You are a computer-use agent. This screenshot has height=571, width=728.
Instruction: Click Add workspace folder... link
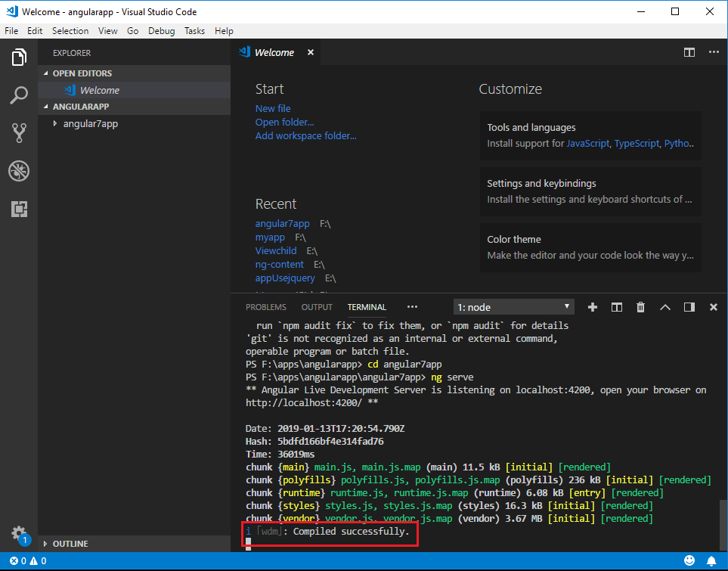click(x=306, y=135)
